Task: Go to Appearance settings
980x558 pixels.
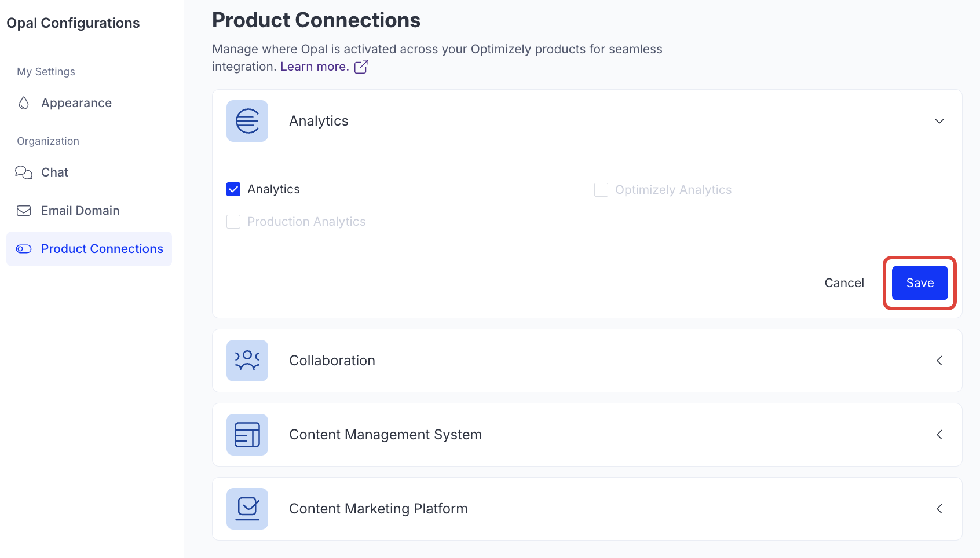Action: click(76, 103)
